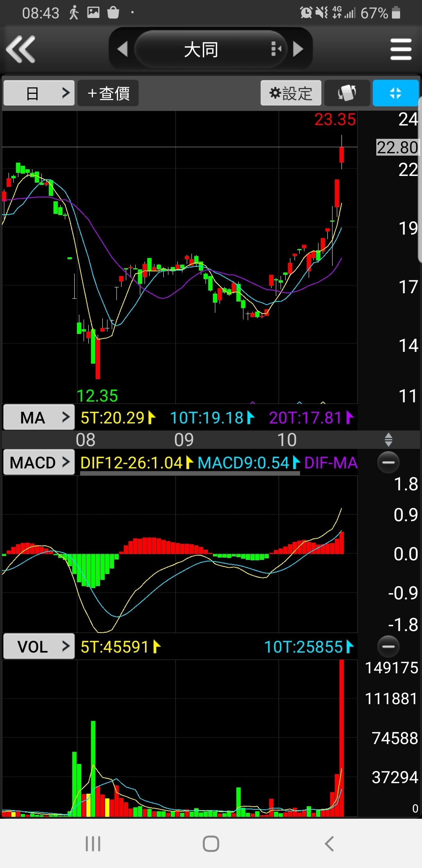Tap the 5T:20.29 moving average label
The width and height of the screenshot is (422, 868).
[x=118, y=418]
